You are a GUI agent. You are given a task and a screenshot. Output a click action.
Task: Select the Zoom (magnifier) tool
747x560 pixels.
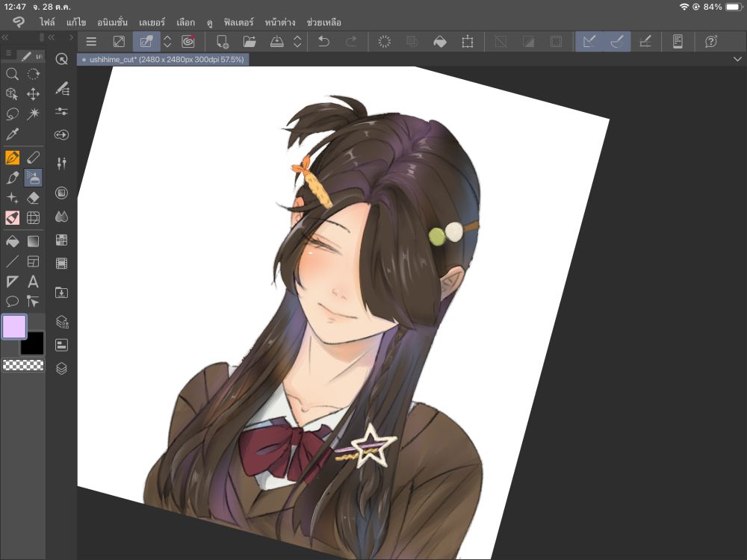[x=13, y=74]
